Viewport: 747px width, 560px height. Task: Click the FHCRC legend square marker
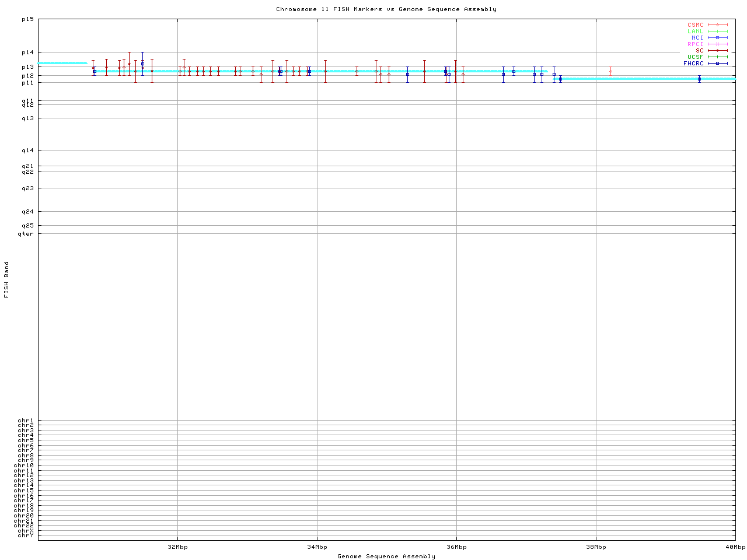click(717, 64)
